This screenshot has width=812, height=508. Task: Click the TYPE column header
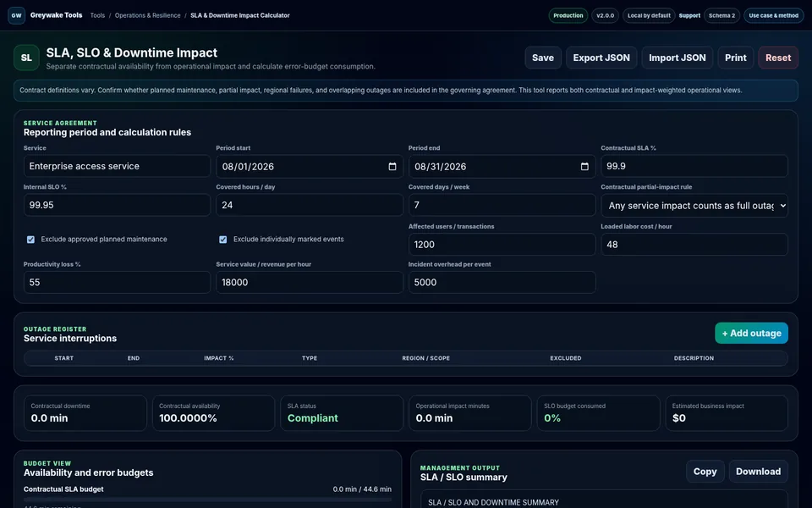pos(310,358)
